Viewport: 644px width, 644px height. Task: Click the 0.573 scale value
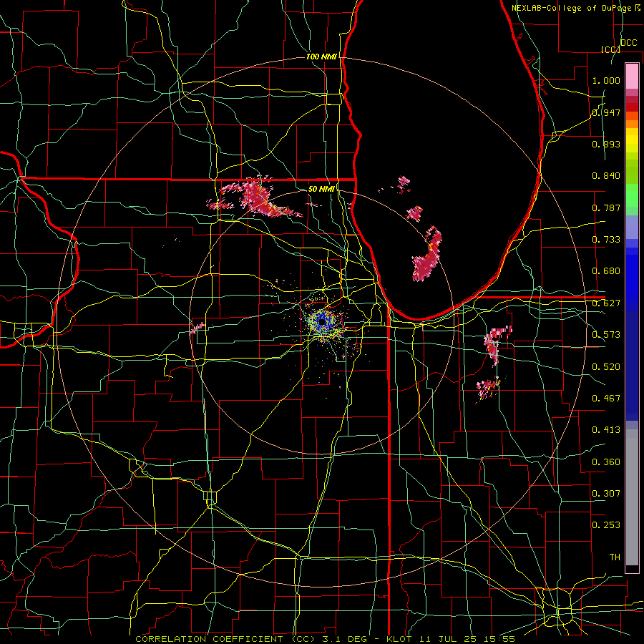[606, 335]
